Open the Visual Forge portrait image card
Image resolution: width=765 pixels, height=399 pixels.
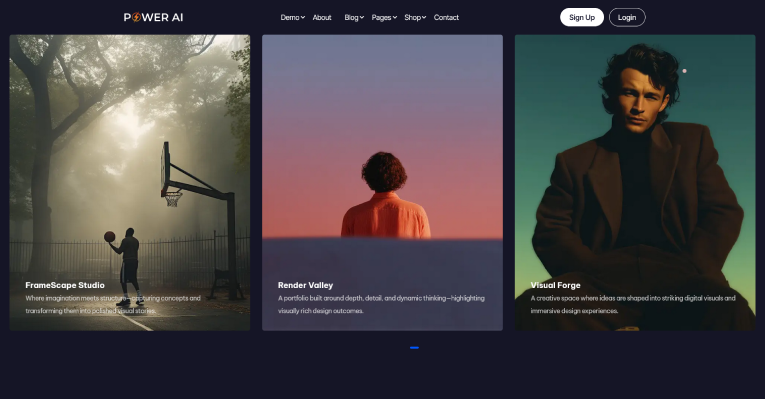tap(635, 182)
